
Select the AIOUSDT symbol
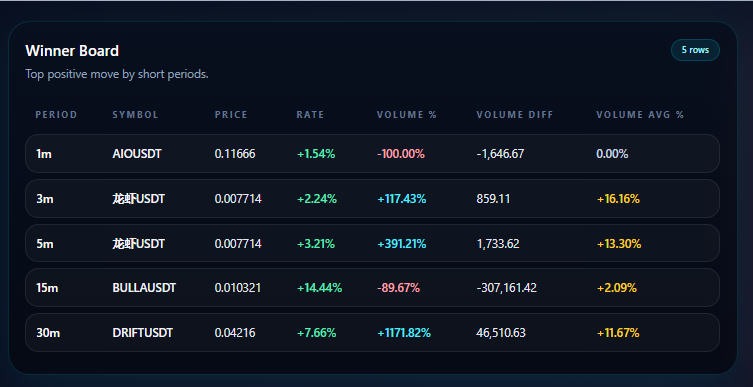tap(137, 154)
